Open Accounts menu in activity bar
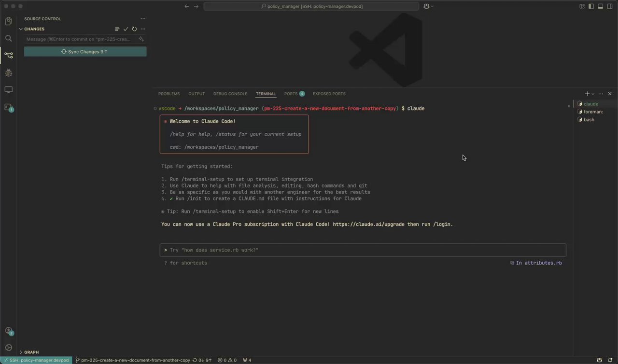 pos(8,331)
